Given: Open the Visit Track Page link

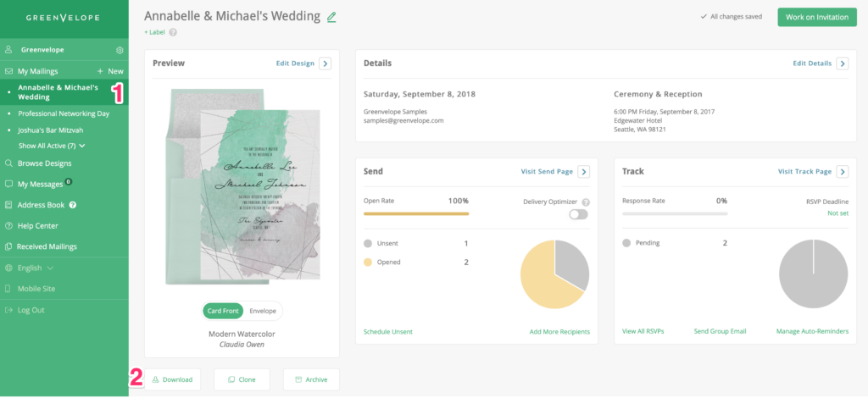Looking at the screenshot, I should [805, 172].
